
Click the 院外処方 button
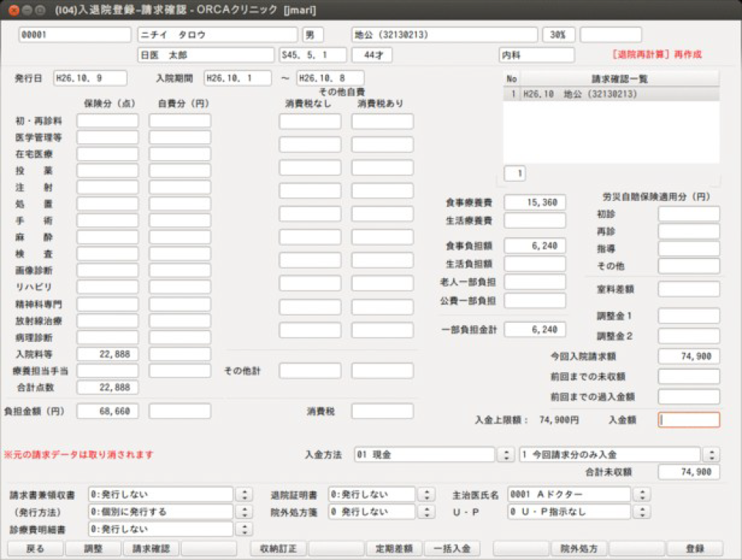coord(579,548)
